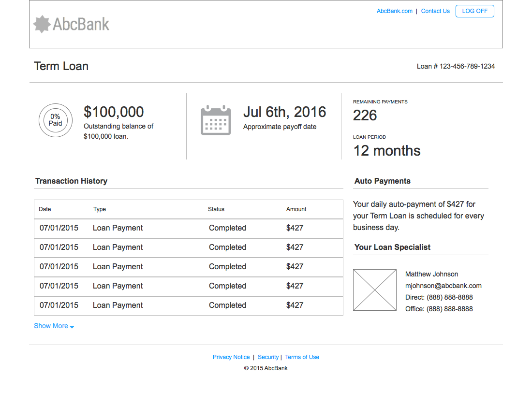Open the Contact Us link
The image size is (532, 405).
tap(435, 11)
